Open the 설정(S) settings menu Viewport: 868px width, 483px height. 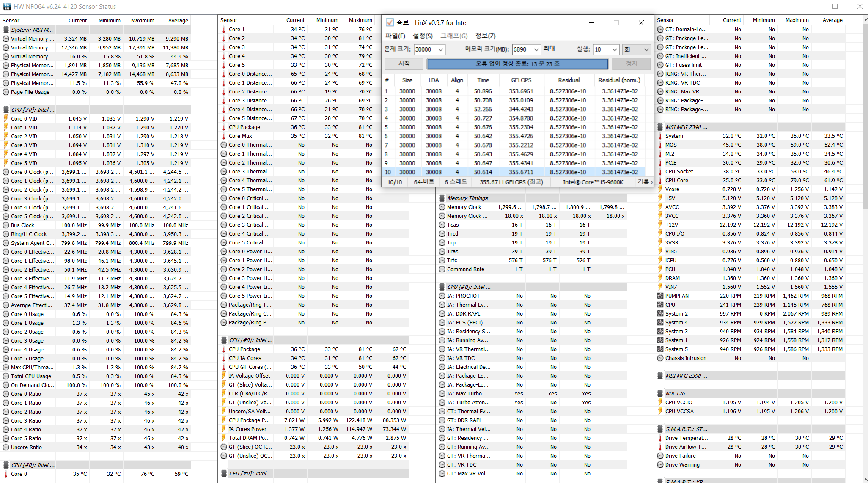pyautogui.click(x=423, y=36)
